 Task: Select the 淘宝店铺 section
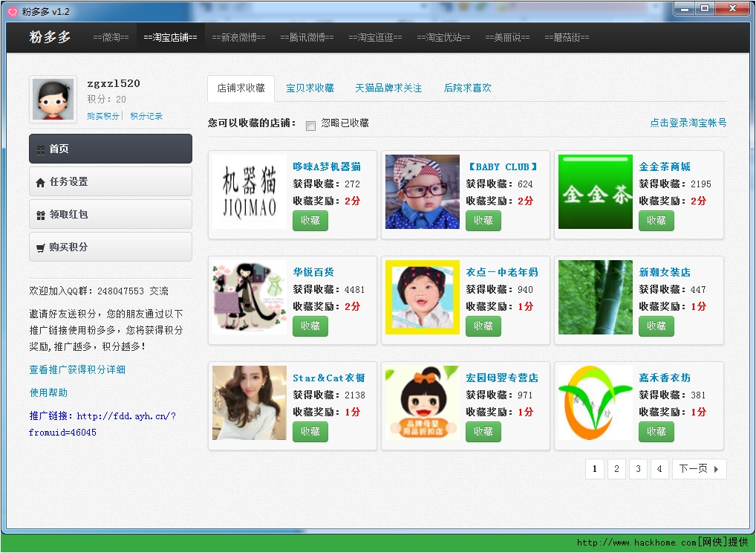click(x=170, y=37)
